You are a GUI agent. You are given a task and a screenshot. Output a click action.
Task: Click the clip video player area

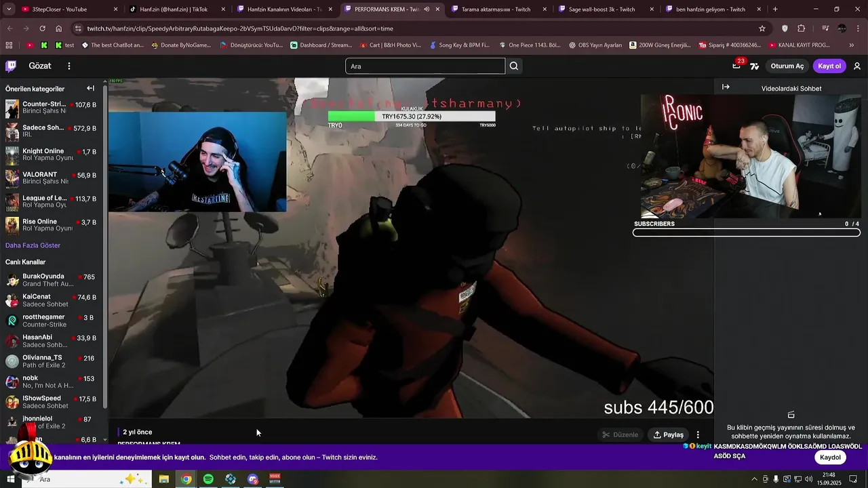(411, 248)
